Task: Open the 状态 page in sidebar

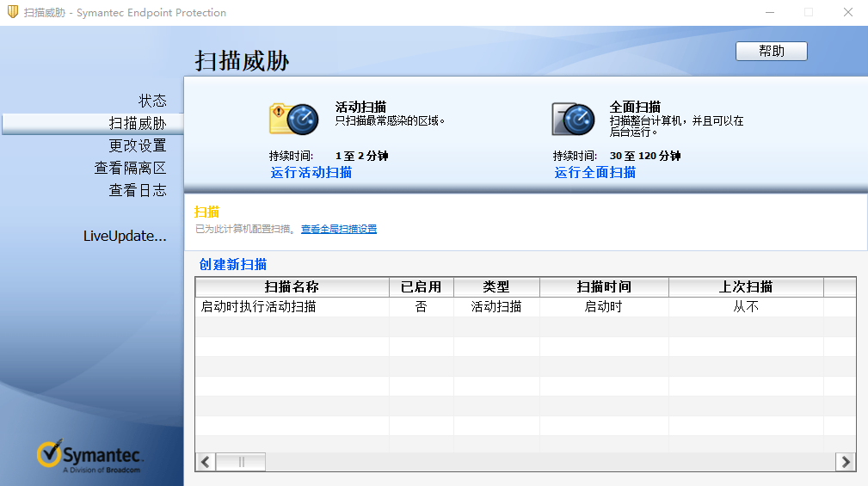Action: pos(152,102)
